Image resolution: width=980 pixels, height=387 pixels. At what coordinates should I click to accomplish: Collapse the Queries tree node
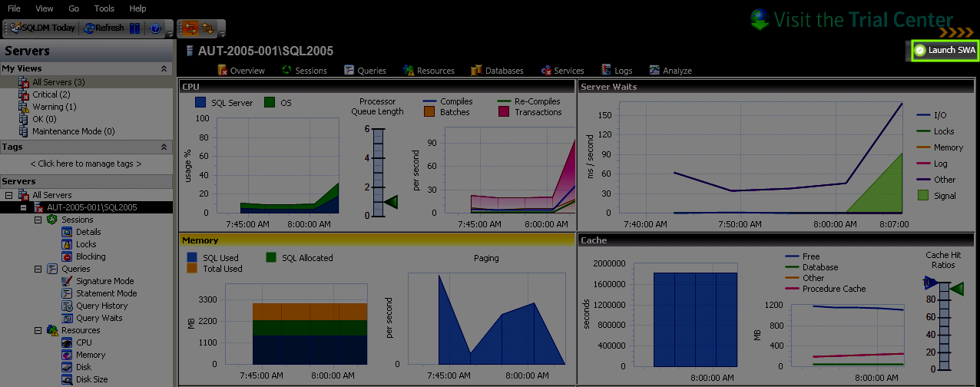(x=38, y=269)
